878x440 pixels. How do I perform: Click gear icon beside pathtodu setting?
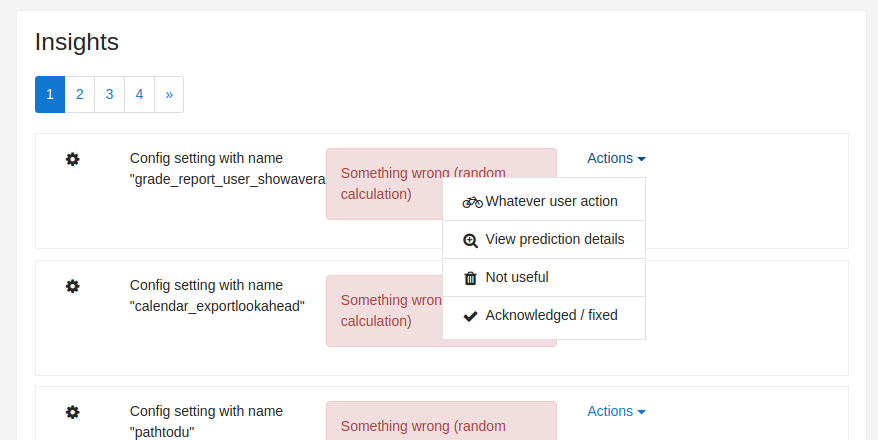pyautogui.click(x=72, y=413)
